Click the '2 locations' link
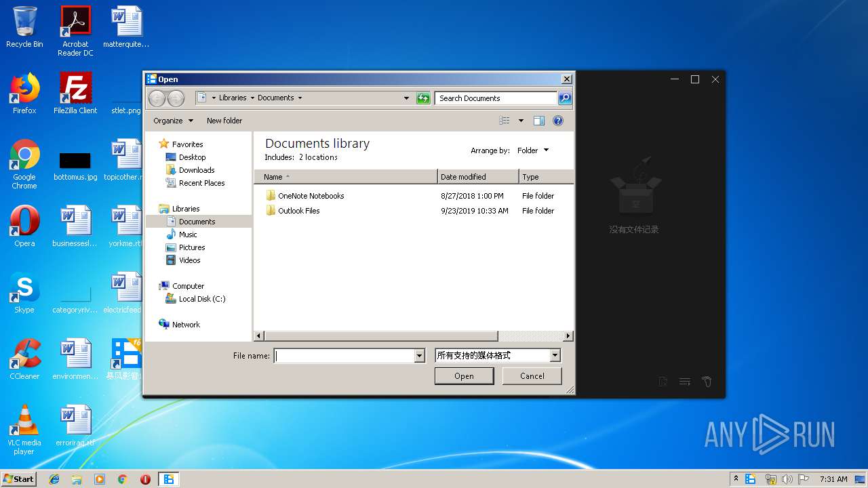 coord(318,157)
